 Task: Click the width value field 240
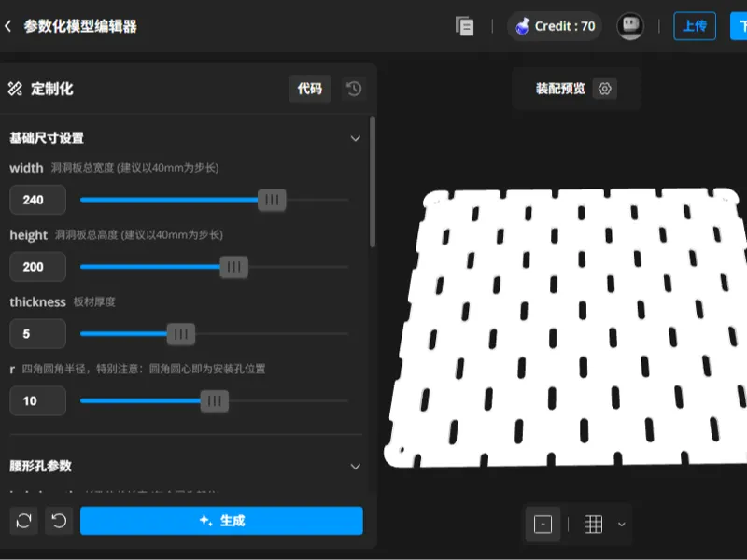37,200
